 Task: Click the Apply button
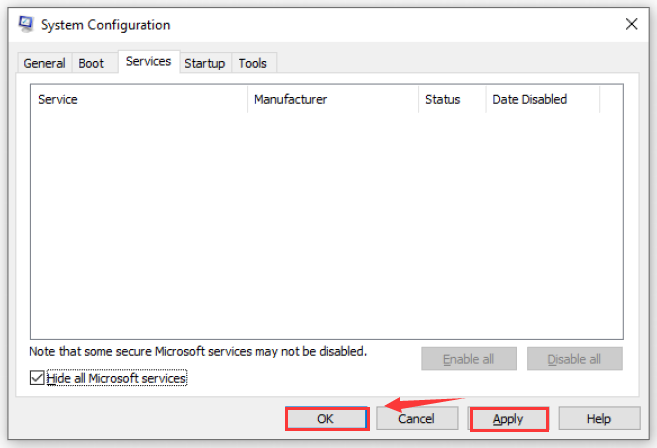click(x=508, y=419)
